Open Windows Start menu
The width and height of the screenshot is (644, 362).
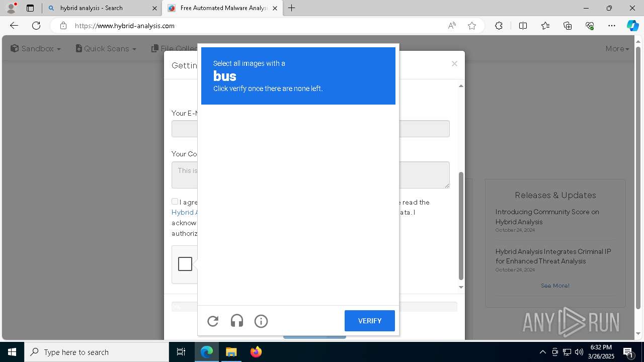tap(12, 352)
